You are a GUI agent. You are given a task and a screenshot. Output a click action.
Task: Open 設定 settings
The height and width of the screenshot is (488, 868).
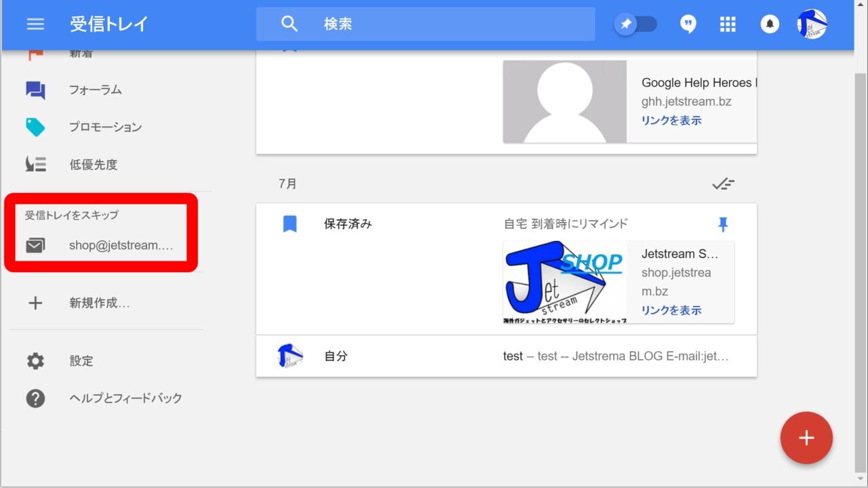tap(81, 361)
